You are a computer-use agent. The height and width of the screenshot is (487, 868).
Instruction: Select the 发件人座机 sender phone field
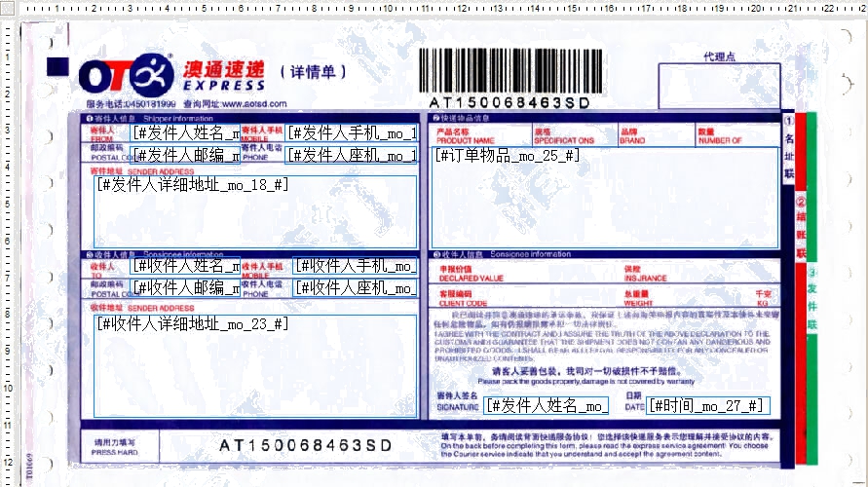click(351, 155)
